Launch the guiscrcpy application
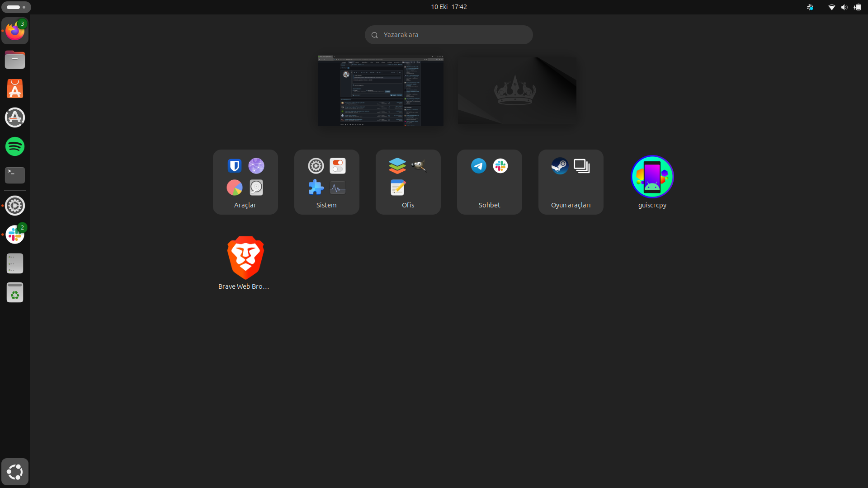Viewport: 868px width, 488px height. click(652, 177)
